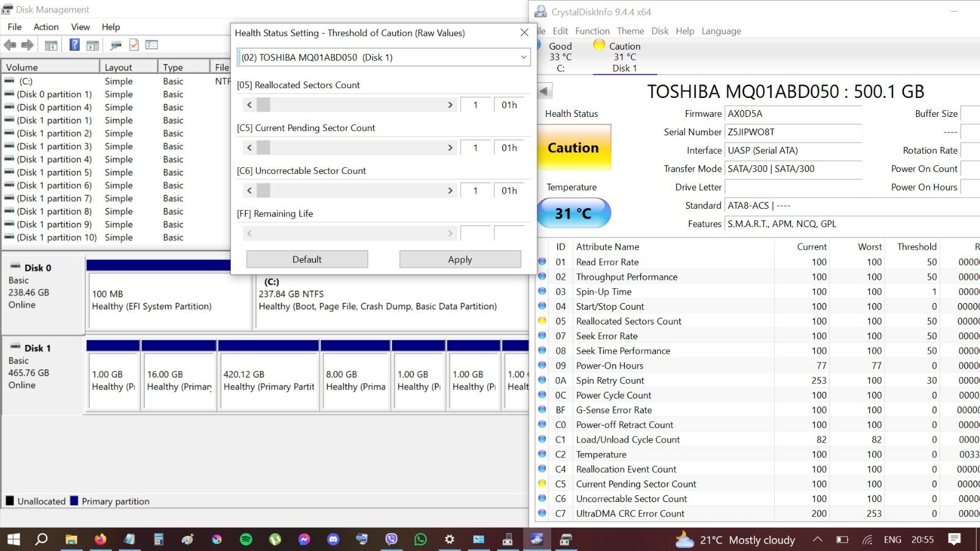
Task: Open Calculator from the taskbar
Action: (x=159, y=539)
